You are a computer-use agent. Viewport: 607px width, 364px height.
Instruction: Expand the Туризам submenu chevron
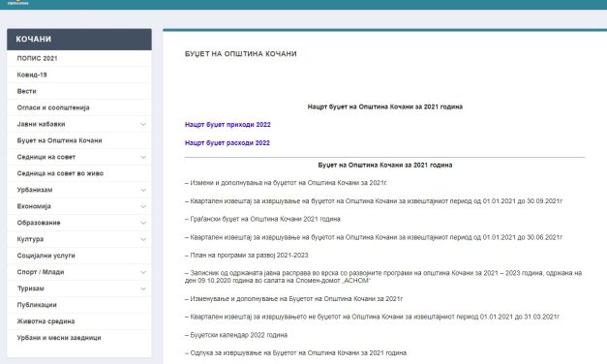click(143, 288)
